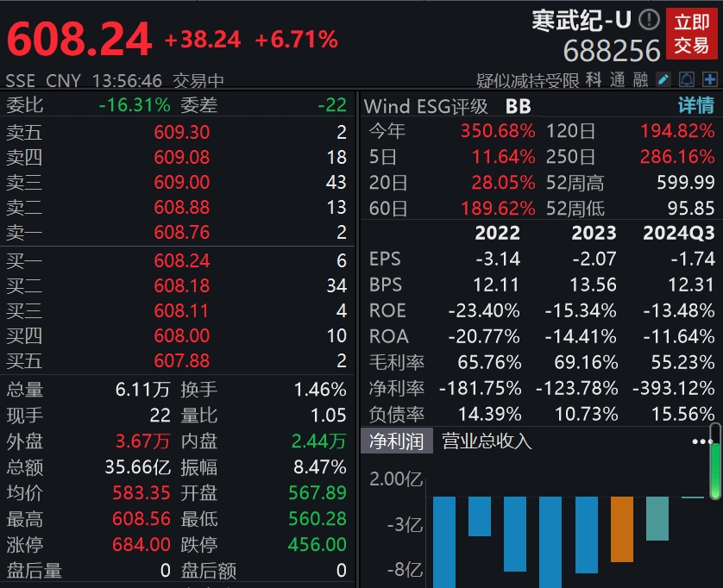This screenshot has height=588, width=723.
Task: Click the 总额 value 35.66亿
Action: (x=137, y=467)
